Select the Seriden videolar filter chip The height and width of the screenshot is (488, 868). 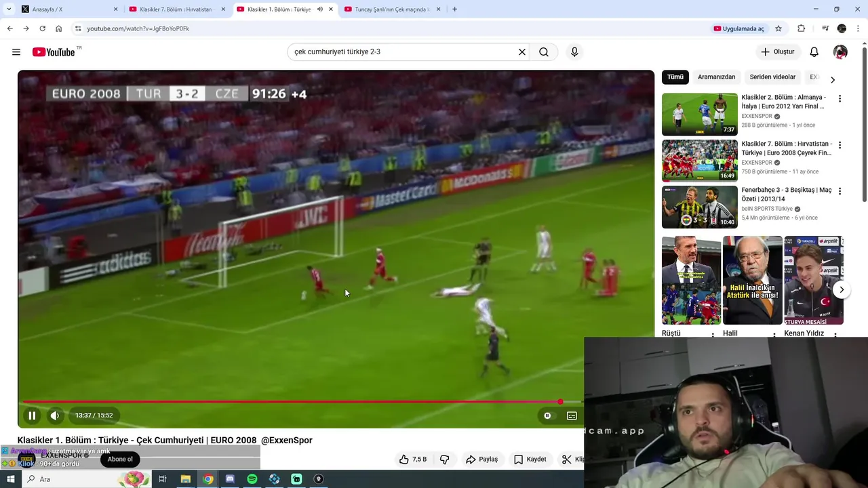pos(772,77)
